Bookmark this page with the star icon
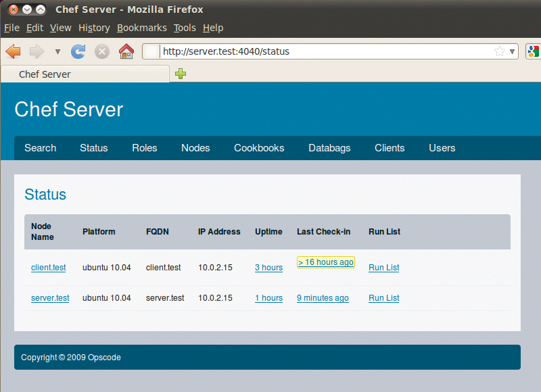Screen dimensions: 541x392 500,51
